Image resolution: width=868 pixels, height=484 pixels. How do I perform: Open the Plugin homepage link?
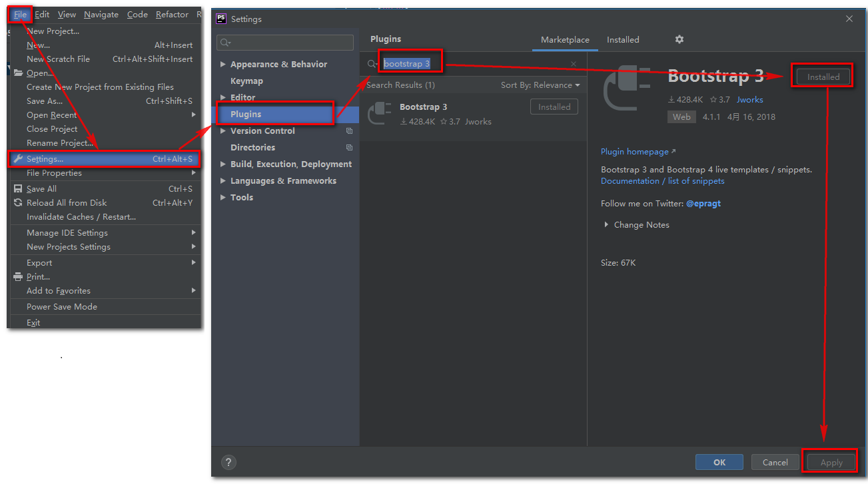[638, 152]
